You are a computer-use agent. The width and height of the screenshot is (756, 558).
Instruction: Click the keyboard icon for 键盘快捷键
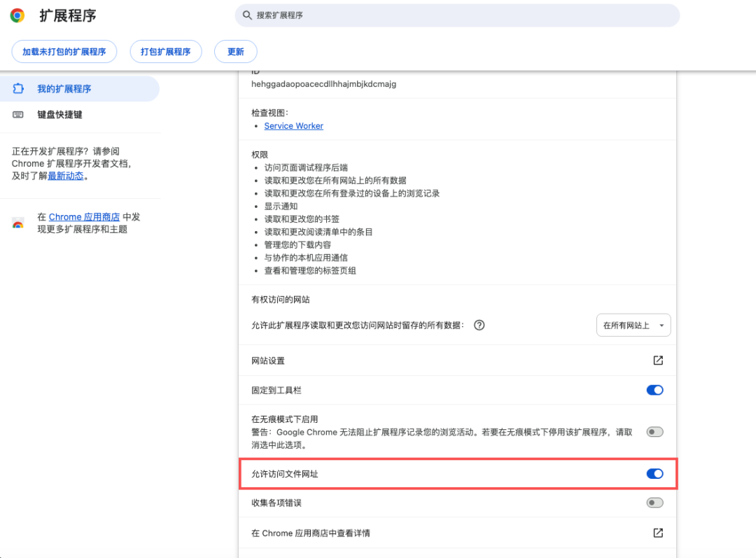pos(17,114)
